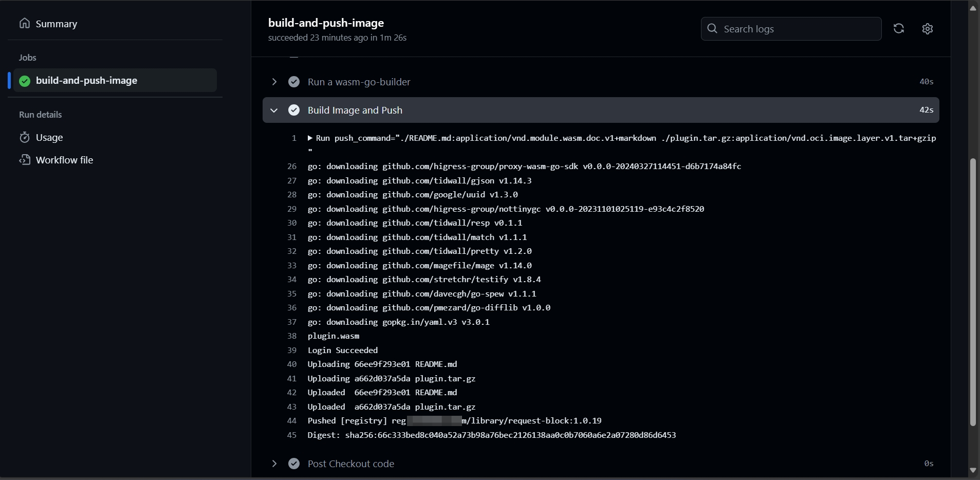Click the magnifier icon in Search logs

[x=712, y=29]
